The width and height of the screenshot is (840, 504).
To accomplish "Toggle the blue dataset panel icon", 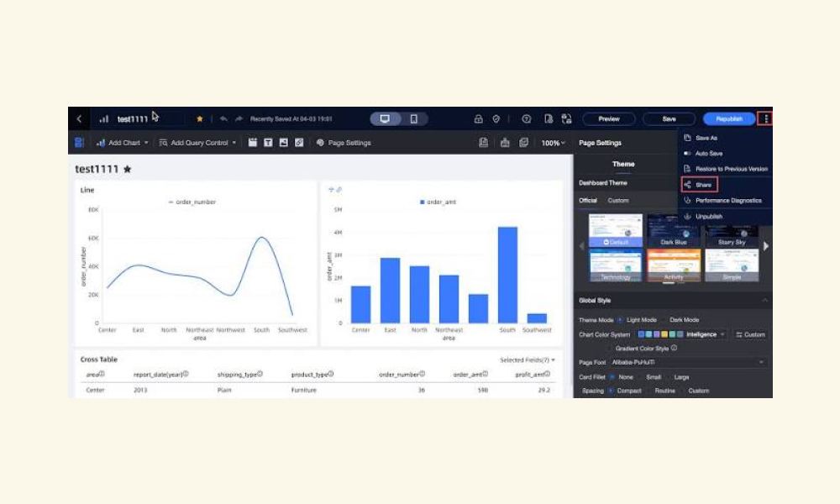I will tap(79, 143).
